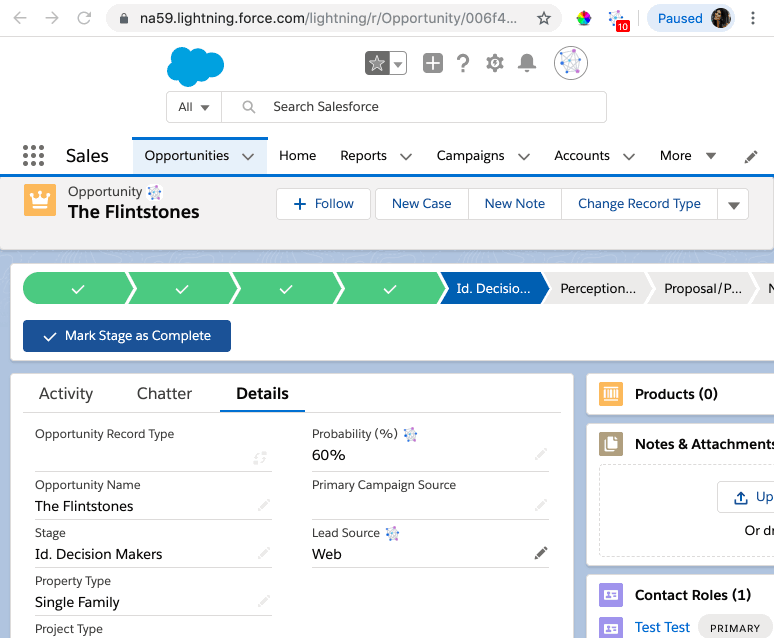Bookmark page with browser star icon
Screen dimensions: 774x638
544,18
